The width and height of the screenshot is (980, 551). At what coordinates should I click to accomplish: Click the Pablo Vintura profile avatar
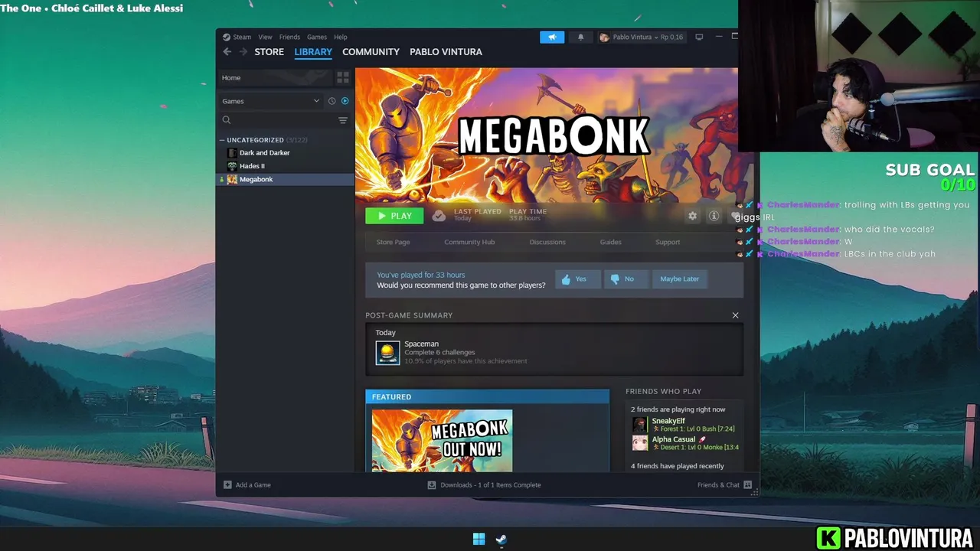pyautogui.click(x=604, y=37)
